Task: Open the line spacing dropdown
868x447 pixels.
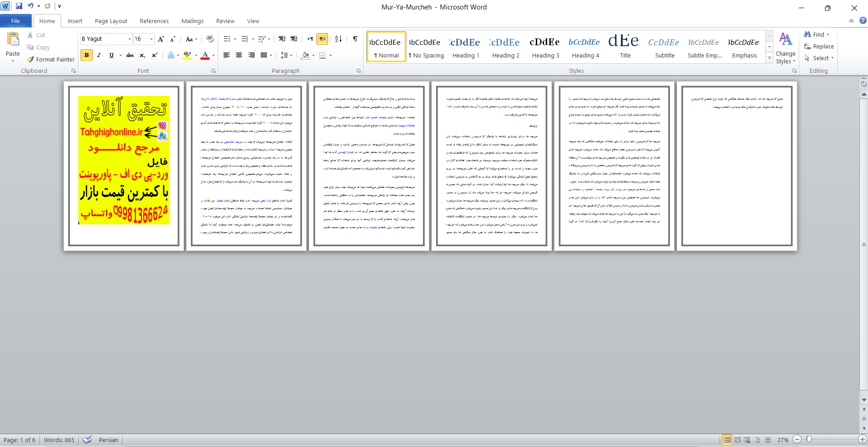Action: click(x=291, y=55)
